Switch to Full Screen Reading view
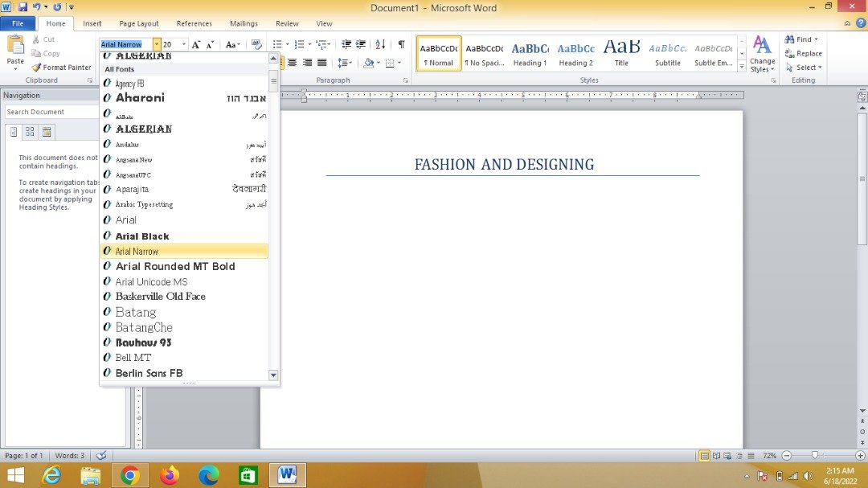 tap(716, 456)
